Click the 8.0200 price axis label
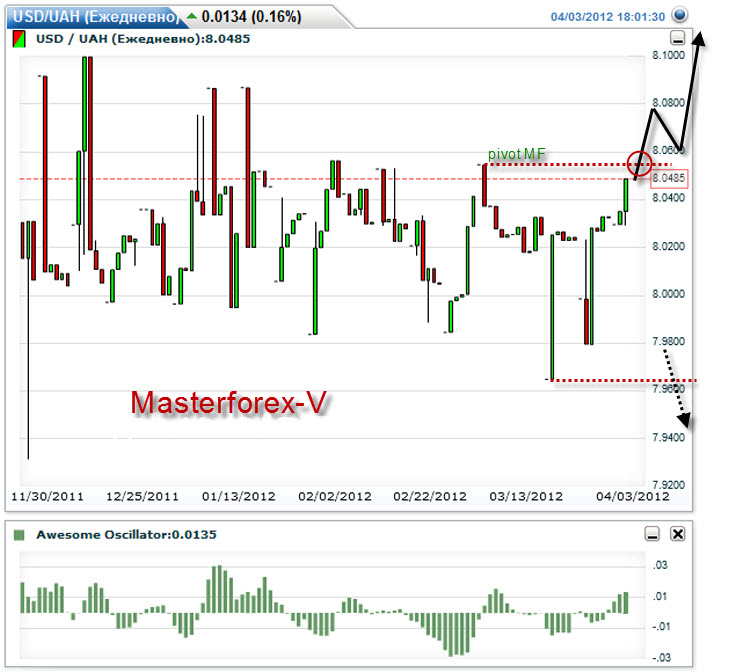 [668, 246]
